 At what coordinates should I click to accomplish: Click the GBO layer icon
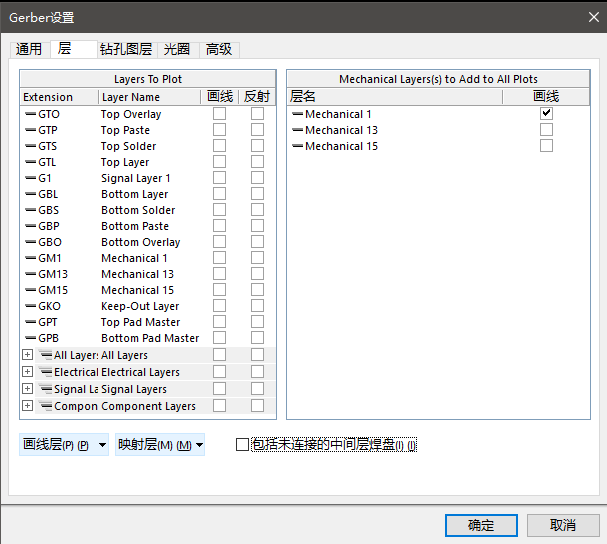click(x=31, y=242)
